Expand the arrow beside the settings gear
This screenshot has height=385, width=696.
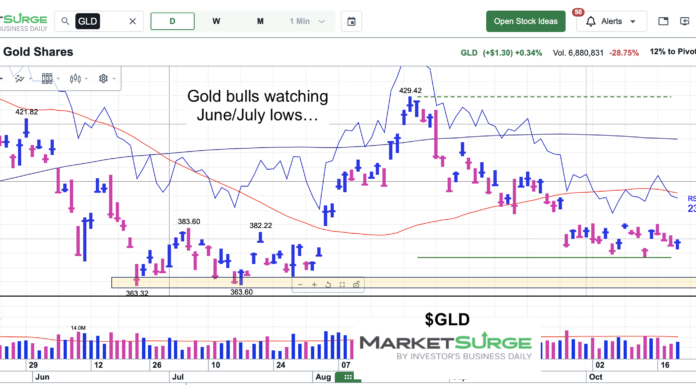tap(114, 79)
